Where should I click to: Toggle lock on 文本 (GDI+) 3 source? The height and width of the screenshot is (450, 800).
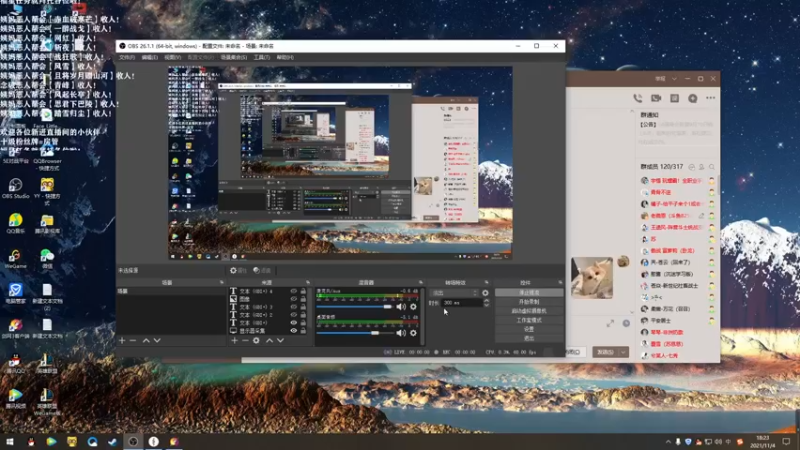coord(303,307)
